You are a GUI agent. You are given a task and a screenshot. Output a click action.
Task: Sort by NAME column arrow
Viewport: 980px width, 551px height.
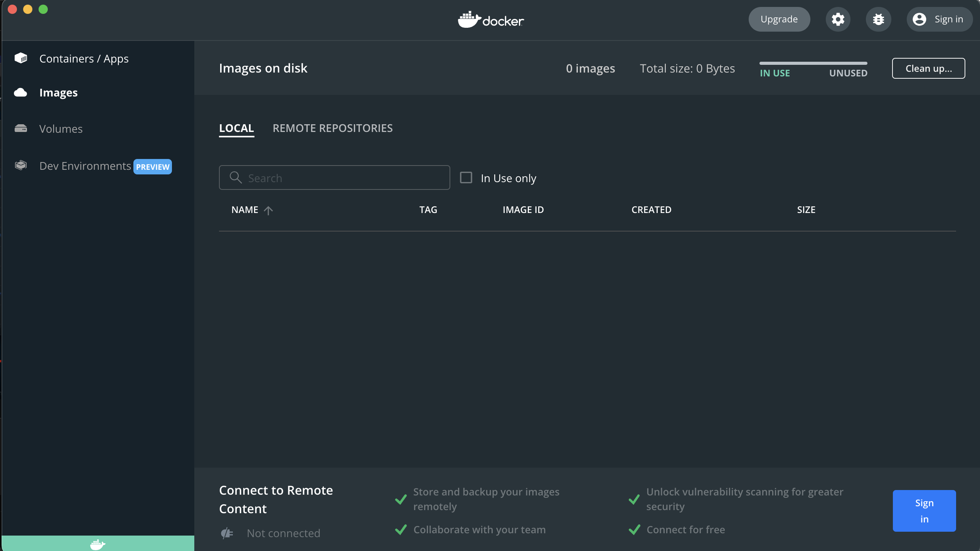point(268,210)
